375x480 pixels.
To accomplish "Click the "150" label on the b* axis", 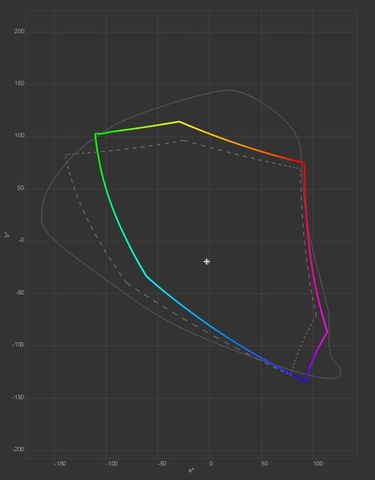I will point(19,84).
